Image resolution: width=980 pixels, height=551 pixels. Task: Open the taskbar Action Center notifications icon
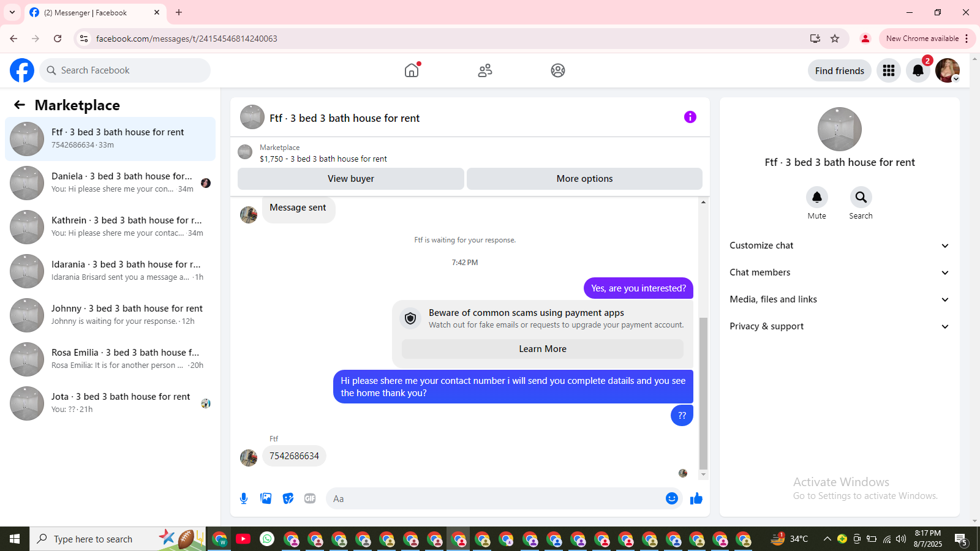pos(961,539)
